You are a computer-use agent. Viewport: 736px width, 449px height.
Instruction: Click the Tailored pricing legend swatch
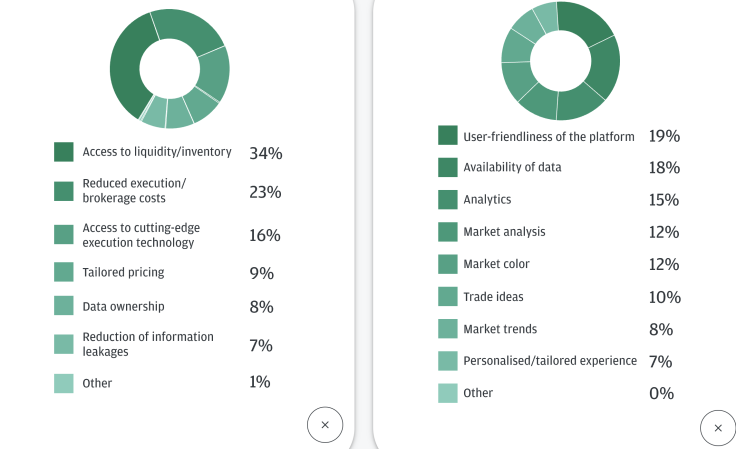point(64,272)
